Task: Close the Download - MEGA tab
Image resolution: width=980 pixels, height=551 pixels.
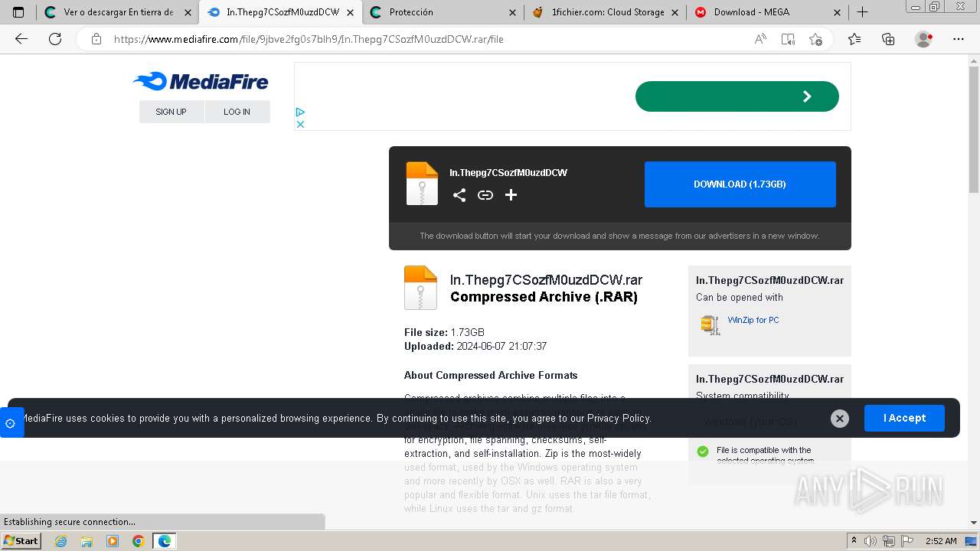Action: pos(837,12)
